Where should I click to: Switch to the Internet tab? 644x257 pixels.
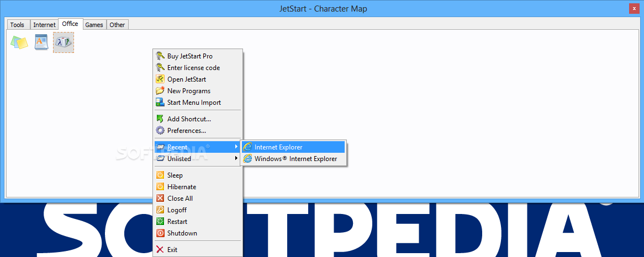(44, 25)
